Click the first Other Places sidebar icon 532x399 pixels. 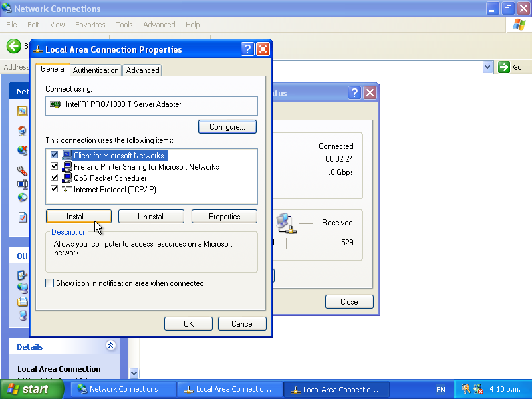pyautogui.click(x=23, y=275)
